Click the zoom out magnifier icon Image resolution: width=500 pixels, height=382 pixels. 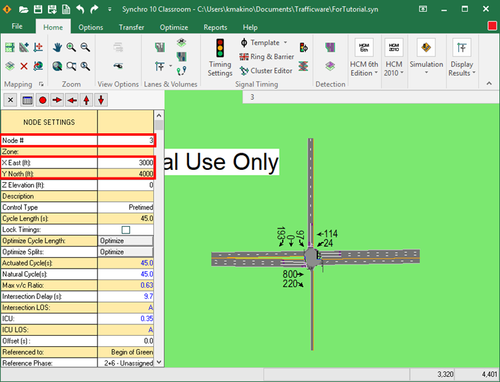pos(85,48)
